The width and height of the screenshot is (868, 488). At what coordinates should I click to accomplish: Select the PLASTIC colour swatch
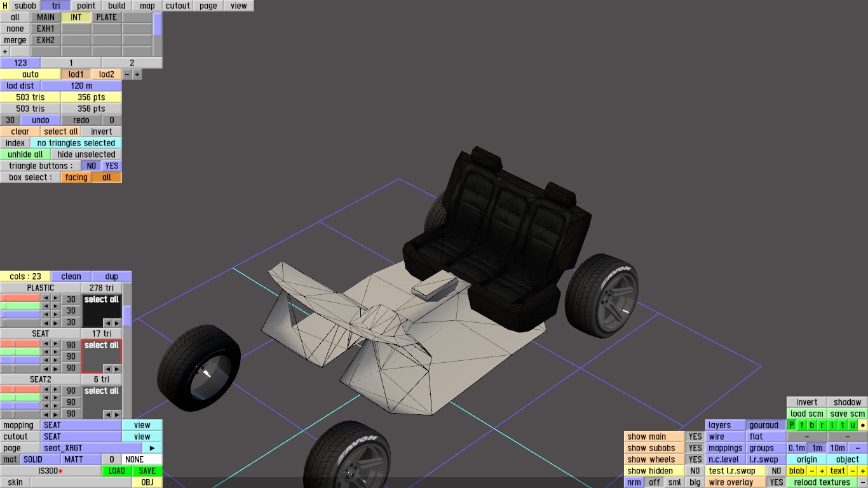pos(102,311)
